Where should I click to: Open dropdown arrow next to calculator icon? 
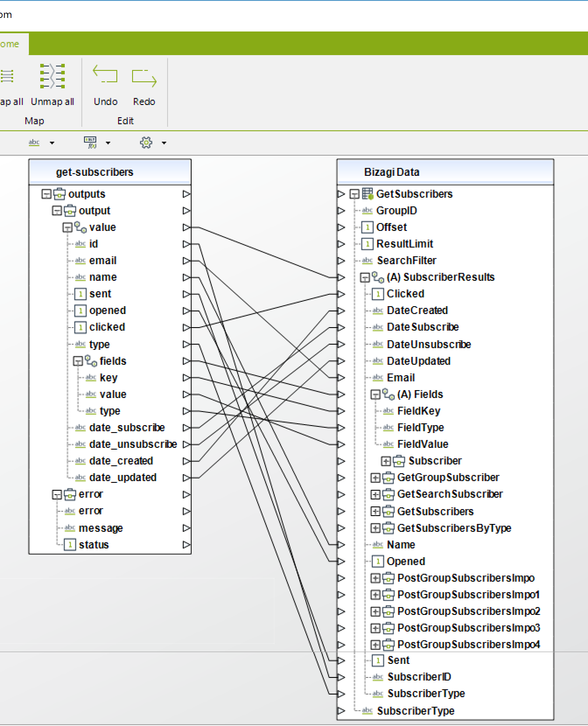point(108,143)
